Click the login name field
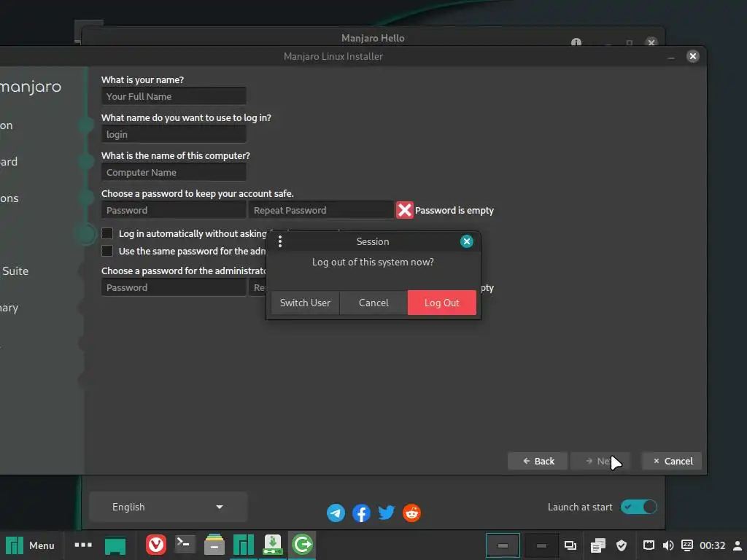The height and width of the screenshot is (560, 747). [174, 134]
